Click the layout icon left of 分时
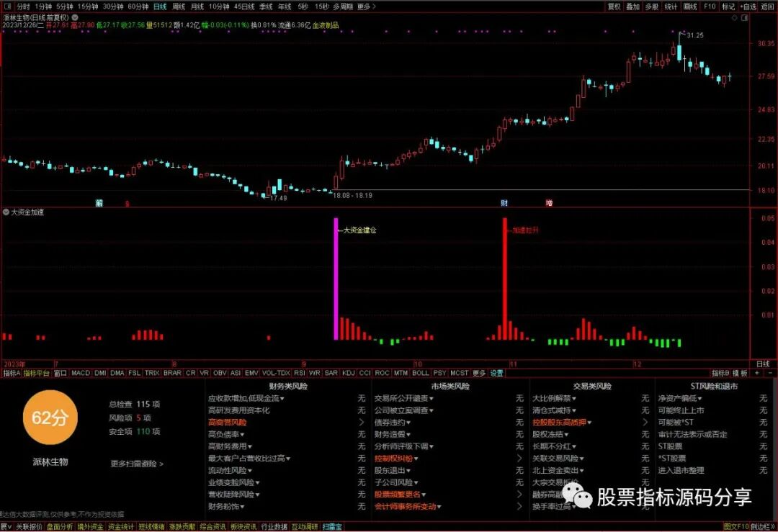778x532 pixels. pyautogui.click(x=7, y=6)
